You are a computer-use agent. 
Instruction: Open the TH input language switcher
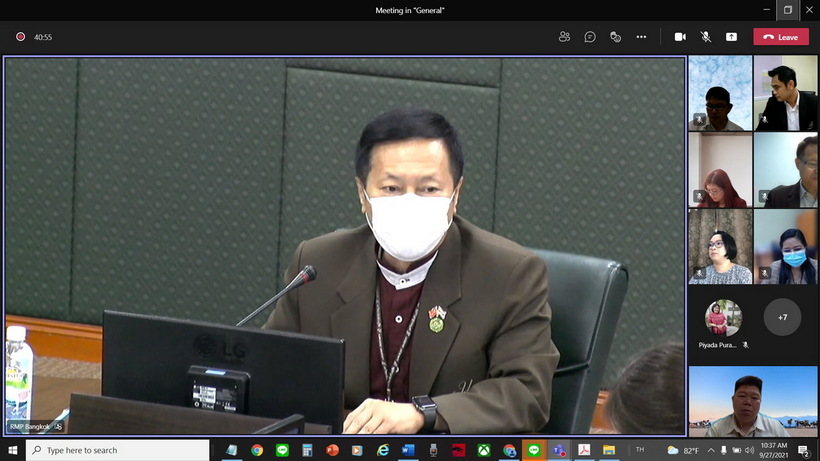(x=640, y=450)
